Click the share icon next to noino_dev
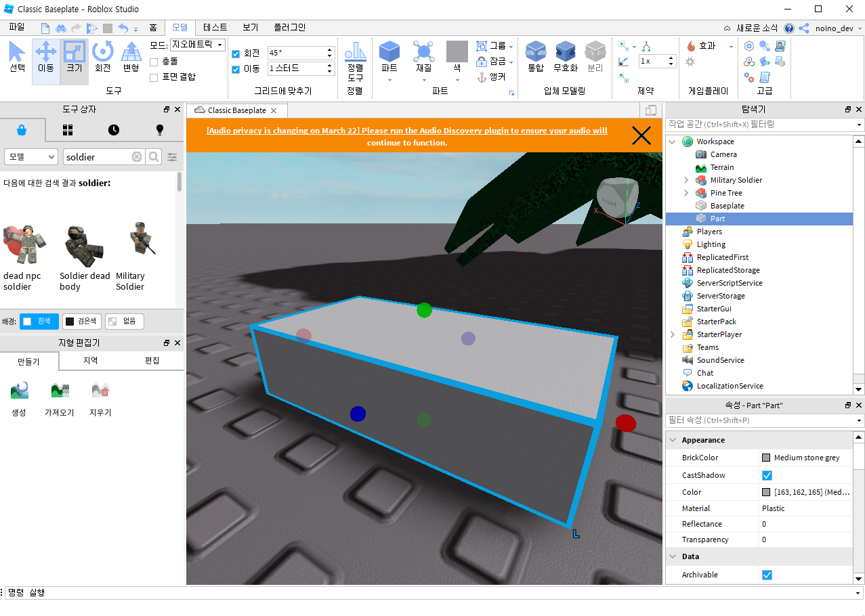 [x=804, y=28]
